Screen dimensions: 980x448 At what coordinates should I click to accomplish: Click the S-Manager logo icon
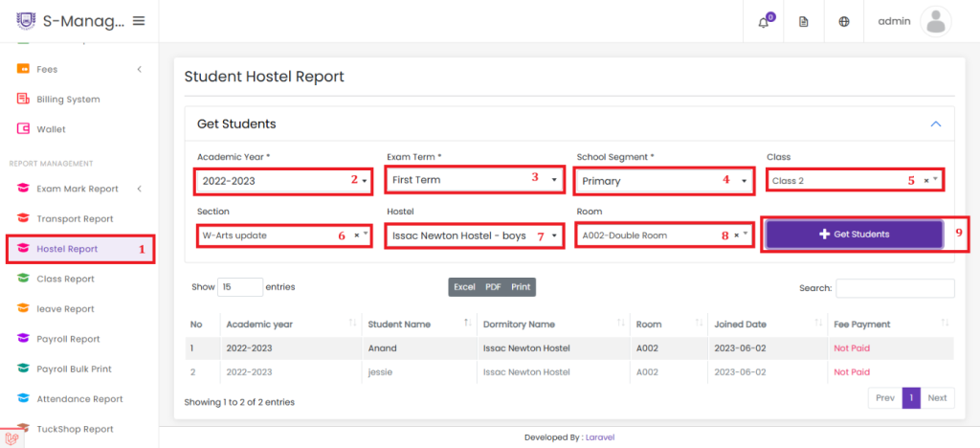pyautogui.click(x=26, y=21)
